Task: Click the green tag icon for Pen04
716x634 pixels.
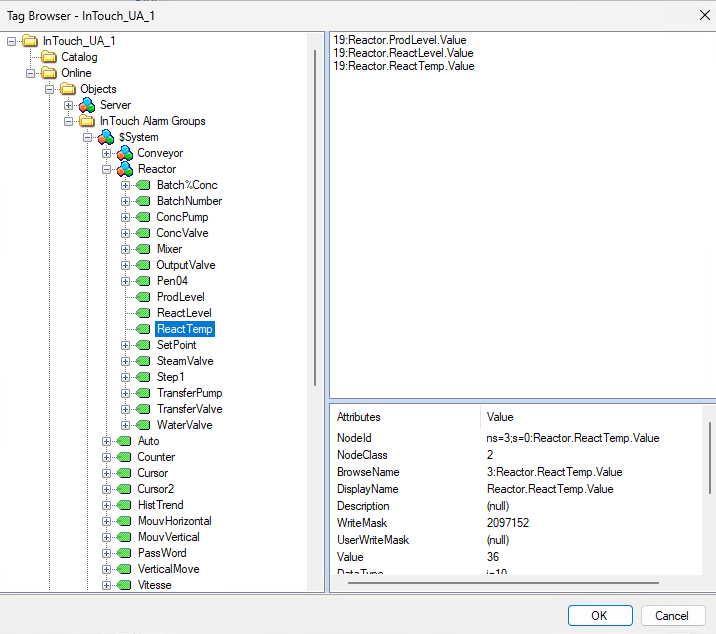Action: (x=143, y=281)
